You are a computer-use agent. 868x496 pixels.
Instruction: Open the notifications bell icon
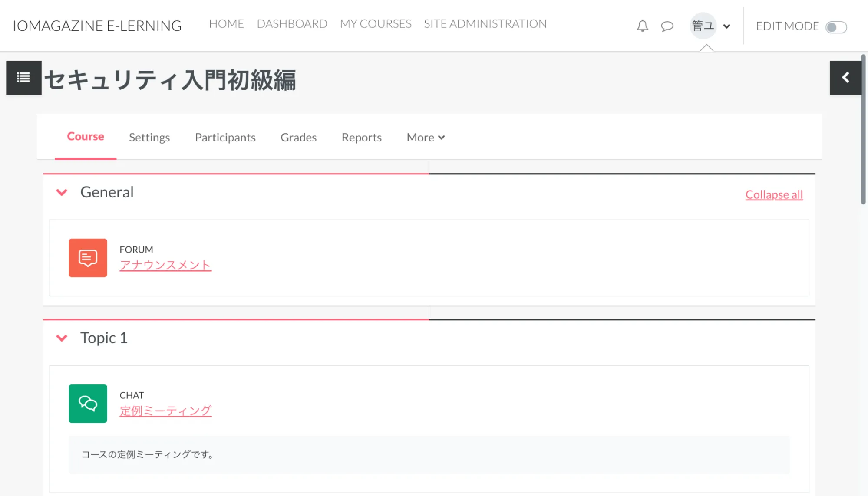coord(642,26)
